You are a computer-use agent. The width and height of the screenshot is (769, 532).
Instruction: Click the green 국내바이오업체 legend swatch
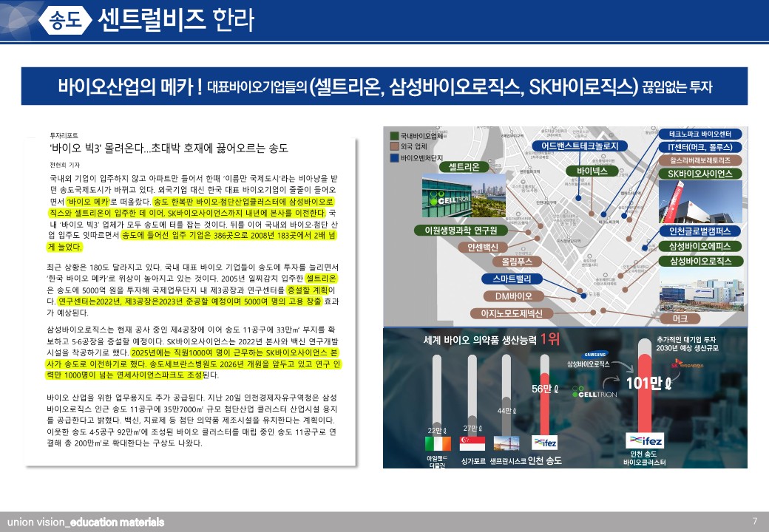pyautogui.click(x=394, y=136)
